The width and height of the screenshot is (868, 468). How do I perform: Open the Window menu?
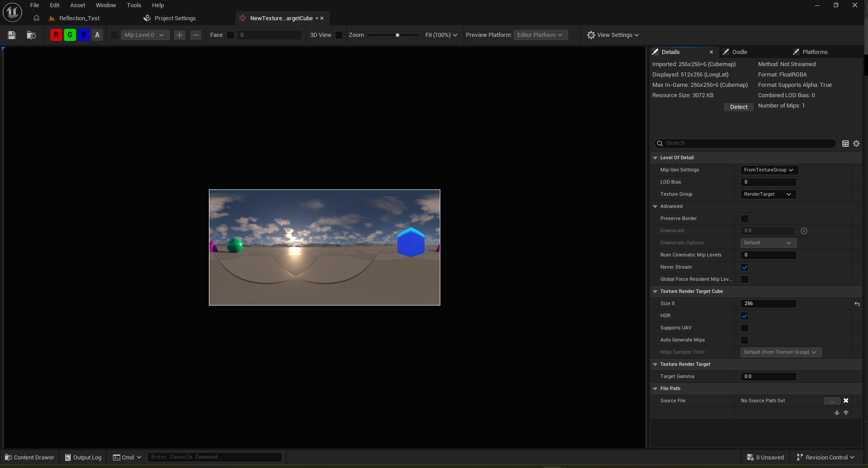coord(106,5)
